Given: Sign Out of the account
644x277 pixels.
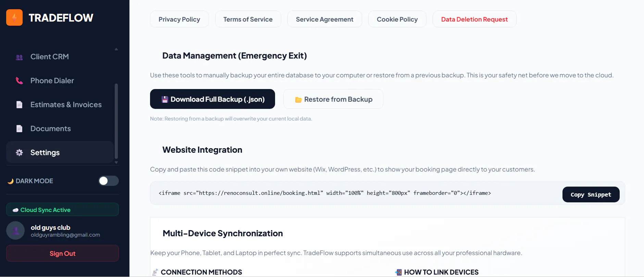Looking at the screenshot, I should tap(62, 253).
